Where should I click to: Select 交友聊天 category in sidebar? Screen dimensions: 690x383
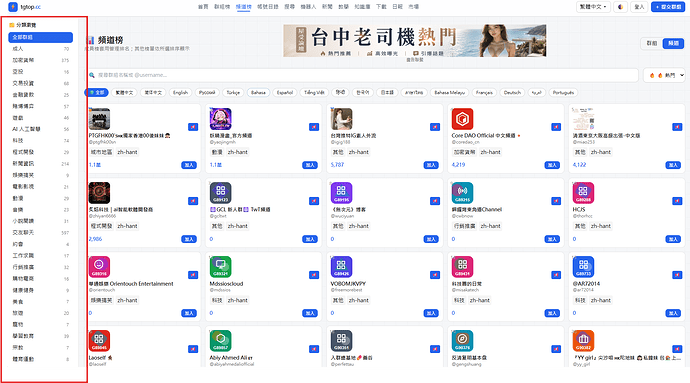(x=40, y=232)
